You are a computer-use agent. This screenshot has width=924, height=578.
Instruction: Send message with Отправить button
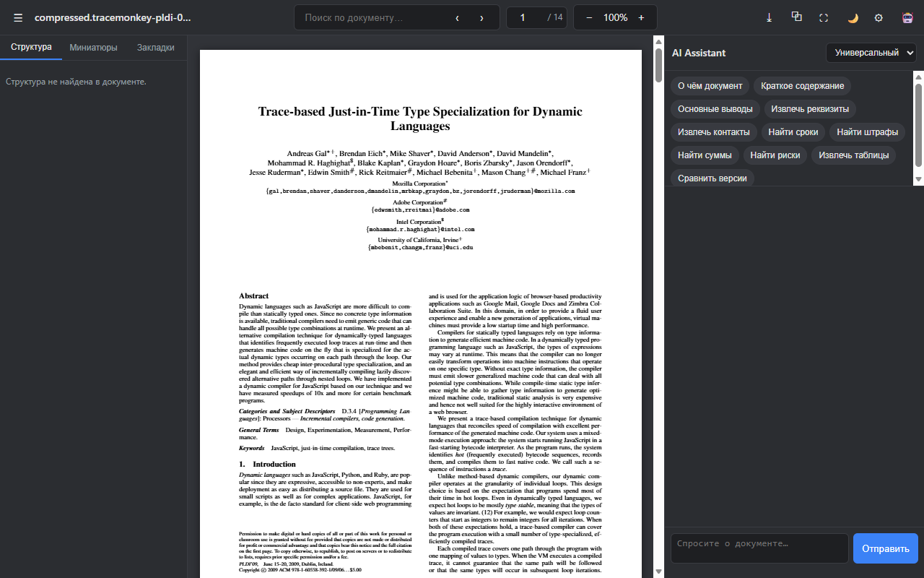[886, 548]
